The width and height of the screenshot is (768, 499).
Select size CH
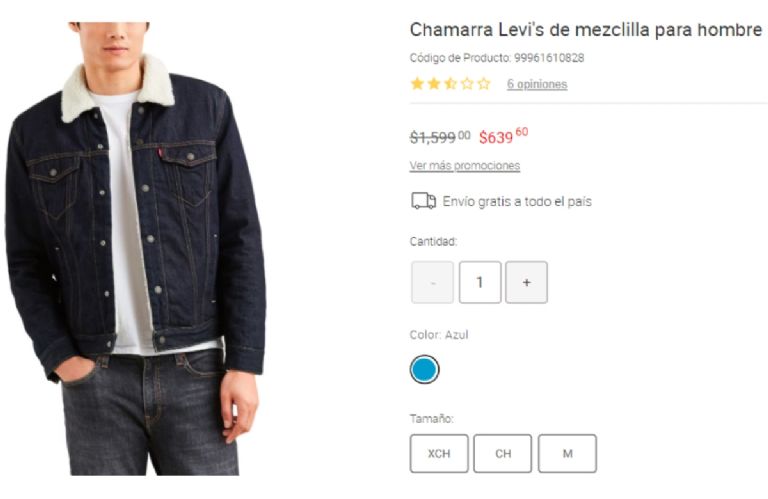pyautogui.click(x=503, y=453)
